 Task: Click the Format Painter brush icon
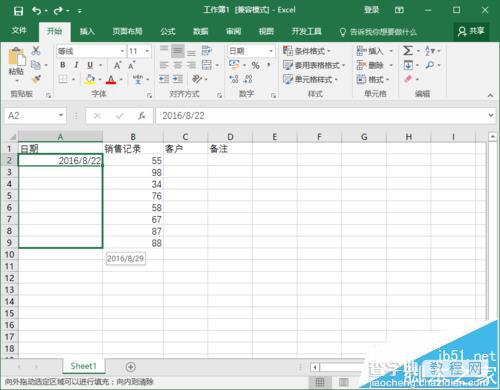coord(36,79)
